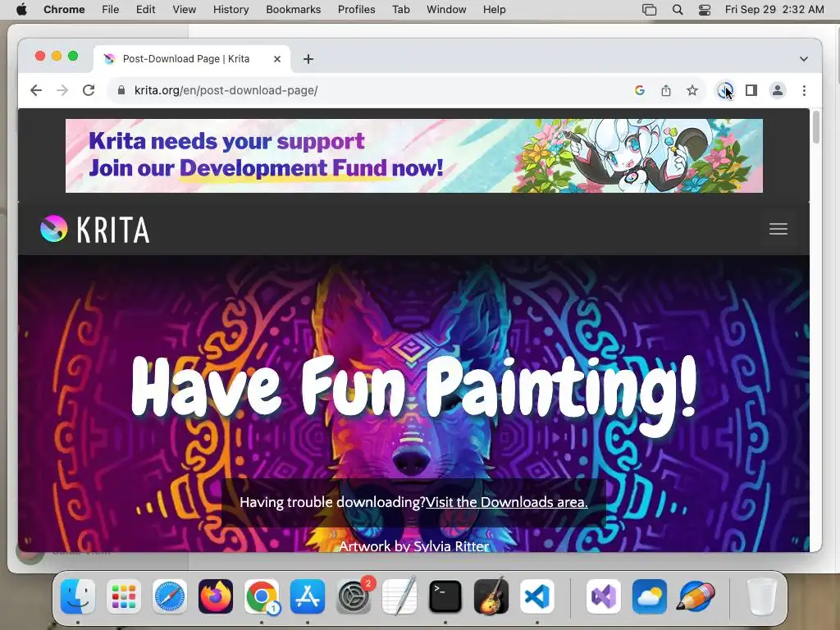Open the Weather app from the Dock
Viewport: 840px width, 630px height.
click(650, 596)
